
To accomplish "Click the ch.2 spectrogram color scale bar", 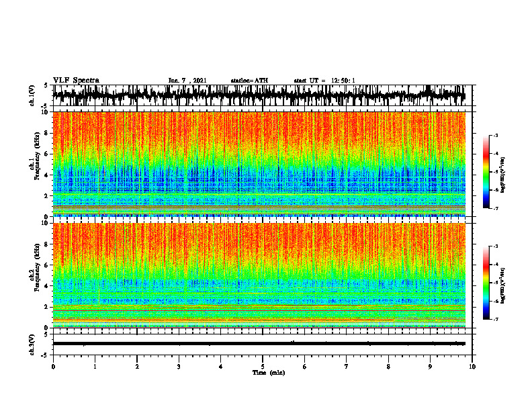I will tap(486, 283).
